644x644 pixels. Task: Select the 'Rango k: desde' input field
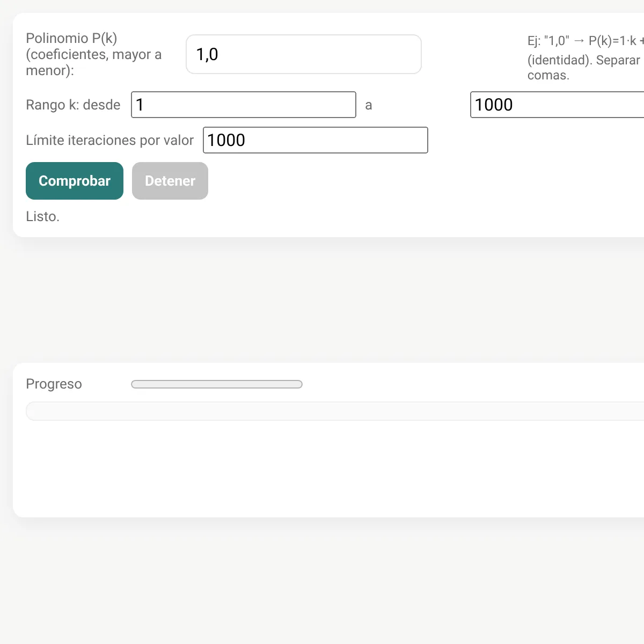[x=244, y=105]
